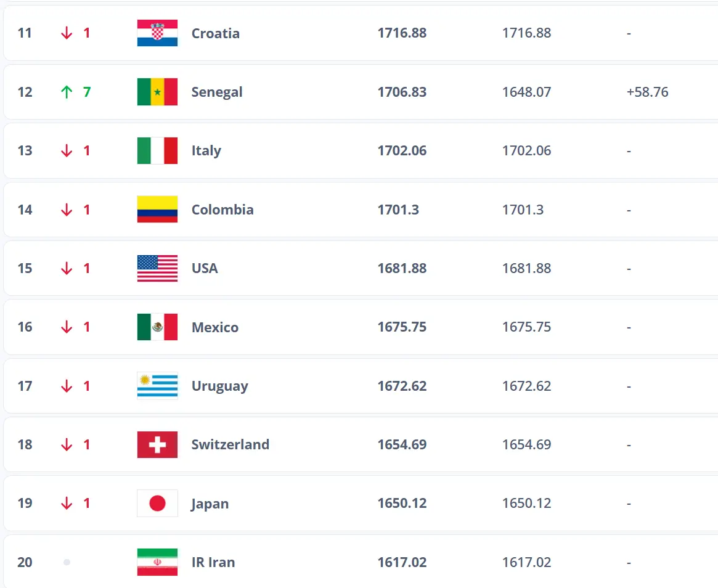
Task: Click the Switzerland flag icon
Action: (x=157, y=445)
